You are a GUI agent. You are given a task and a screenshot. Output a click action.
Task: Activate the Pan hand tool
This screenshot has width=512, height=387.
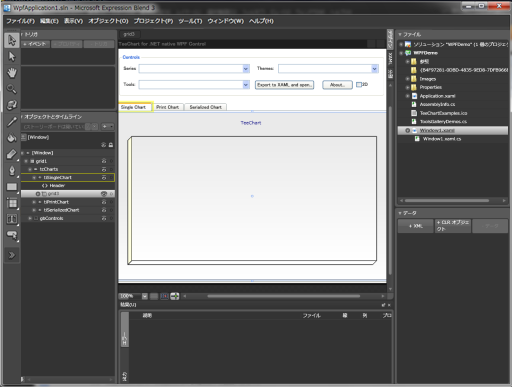12,73
